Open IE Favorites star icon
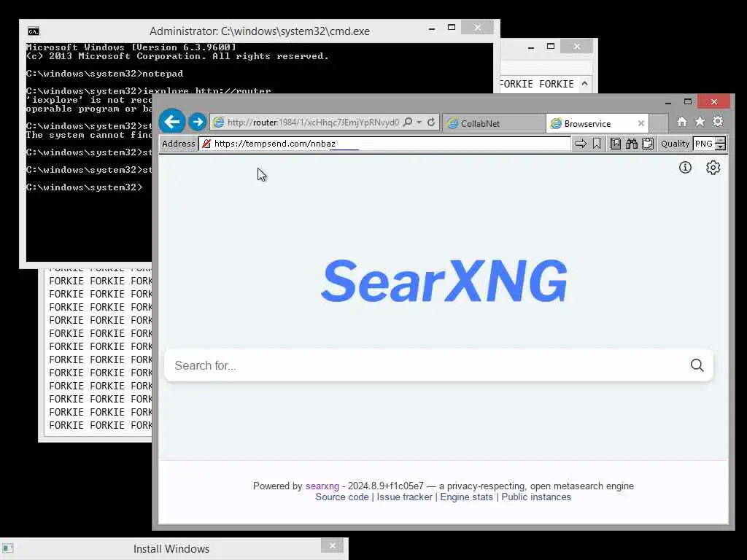Screen dimensions: 747x560 click(700, 122)
